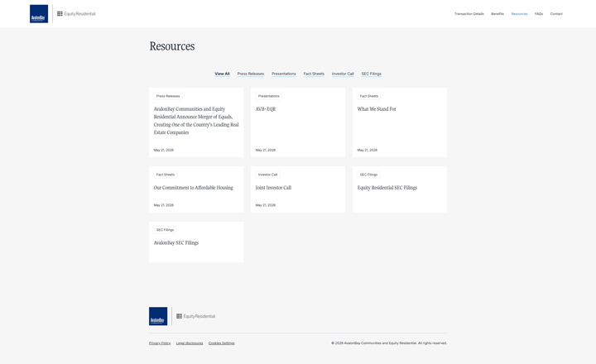Open AvalonBay SEC Filings card

pyautogui.click(x=196, y=242)
